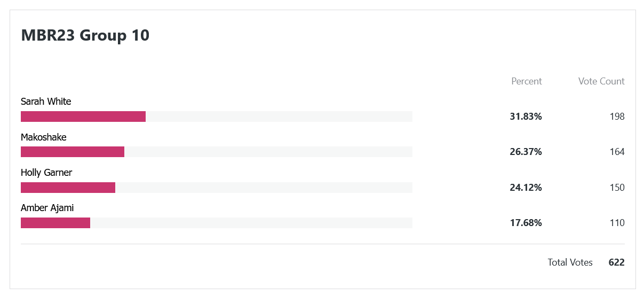Click the 26.37% percentage value

(526, 152)
